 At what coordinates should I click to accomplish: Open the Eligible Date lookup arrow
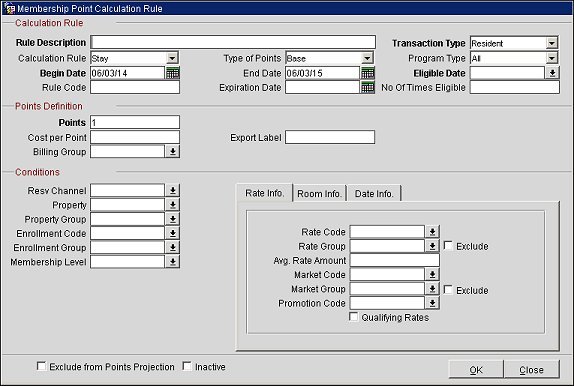(x=552, y=73)
